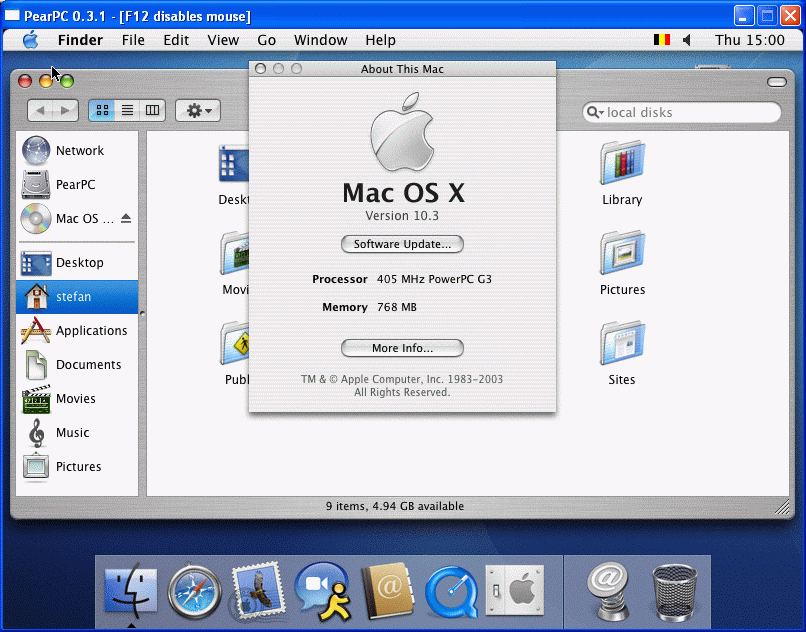The height and width of the screenshot is (632, 806).
Task: Select Network in the Finder sidebar
Action: pyautogui.click(x=78, y=150)
